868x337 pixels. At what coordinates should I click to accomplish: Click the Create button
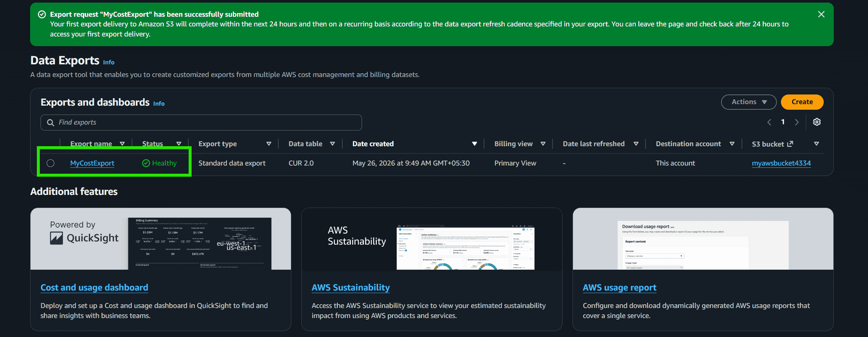tap(802, 102)
